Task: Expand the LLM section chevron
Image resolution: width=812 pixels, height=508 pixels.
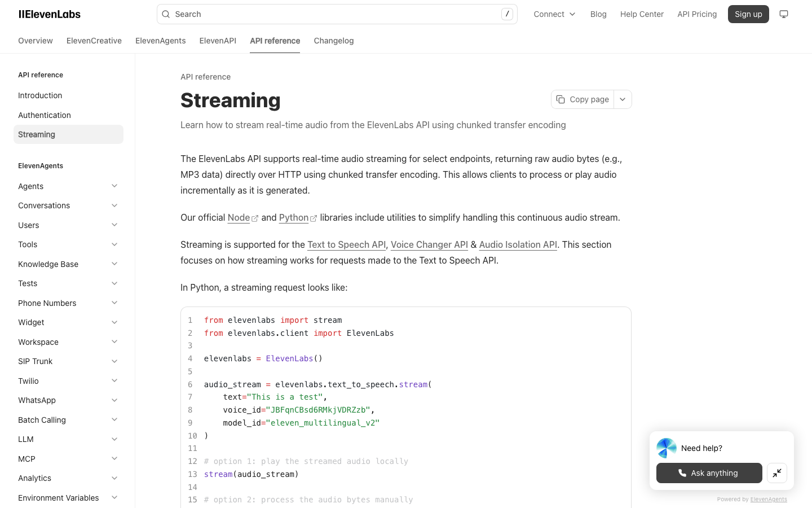Action: (114, 439)
